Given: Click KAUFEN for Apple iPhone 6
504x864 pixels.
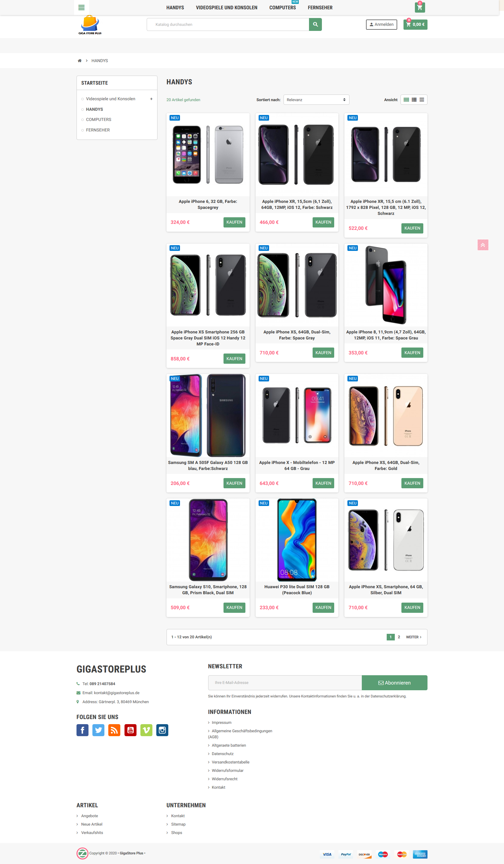Looking at the screenshot, I should coord(234,222).
